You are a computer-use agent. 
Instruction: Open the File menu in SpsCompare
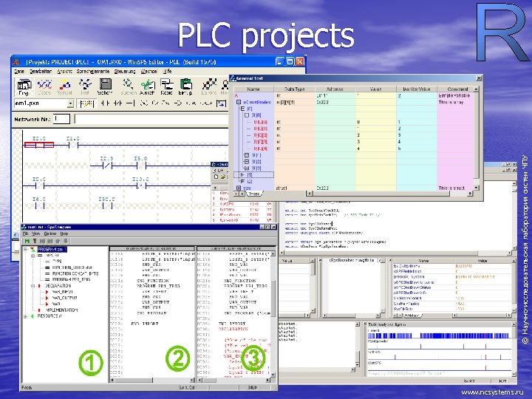25,233
